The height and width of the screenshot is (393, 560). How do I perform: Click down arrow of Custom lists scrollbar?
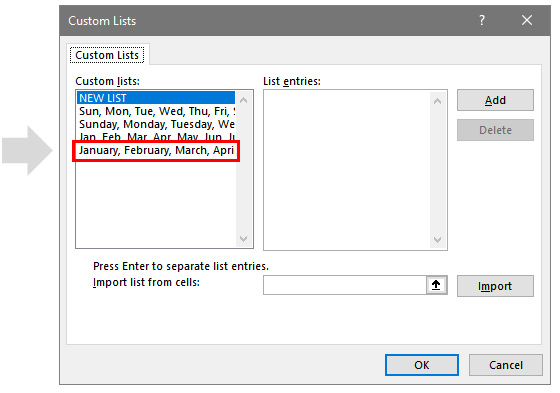click(244, 239)
